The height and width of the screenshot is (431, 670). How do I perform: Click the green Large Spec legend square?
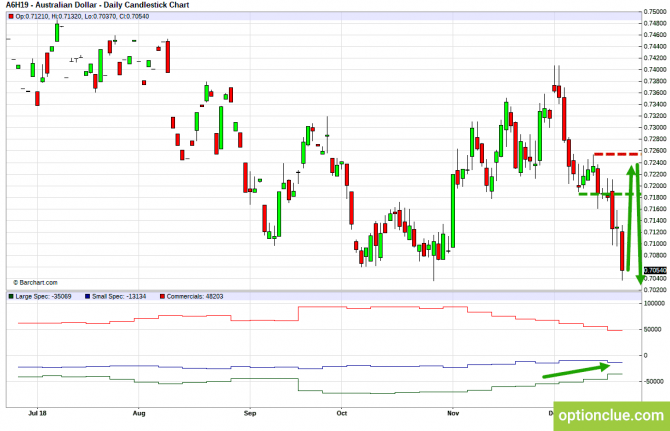click(x=11, y=296)
